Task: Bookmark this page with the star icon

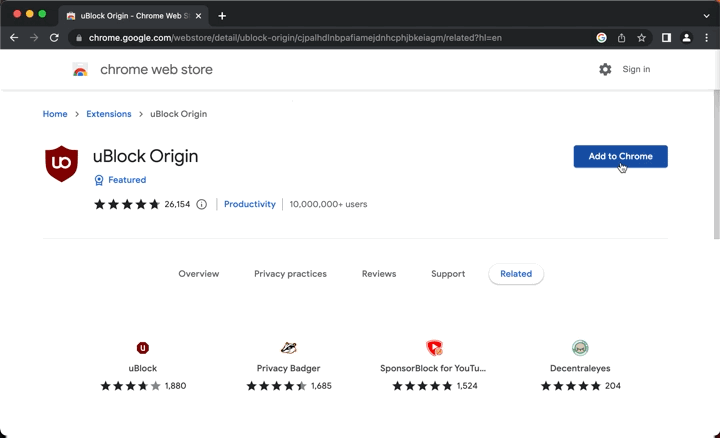Action: pos(641,38)
